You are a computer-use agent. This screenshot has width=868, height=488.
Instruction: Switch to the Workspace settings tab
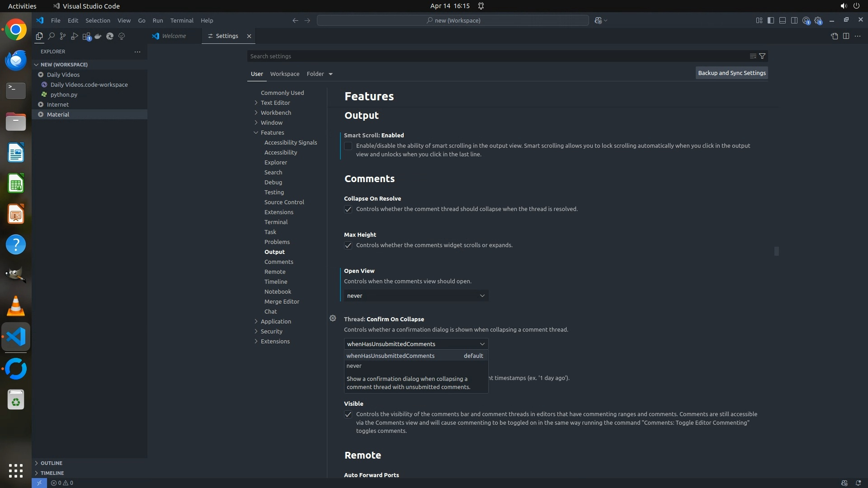click(284, 74)
